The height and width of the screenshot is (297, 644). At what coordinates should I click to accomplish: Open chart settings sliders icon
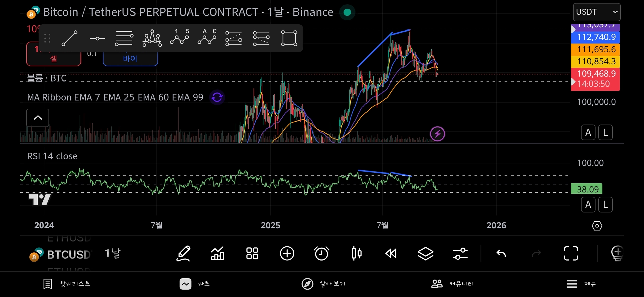[x=460, y=254]
